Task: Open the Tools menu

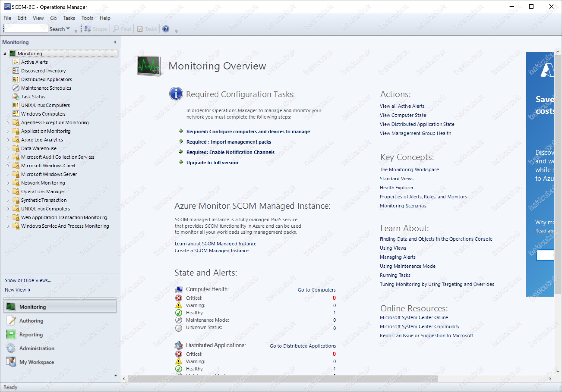Action: (x=87, y=18)
